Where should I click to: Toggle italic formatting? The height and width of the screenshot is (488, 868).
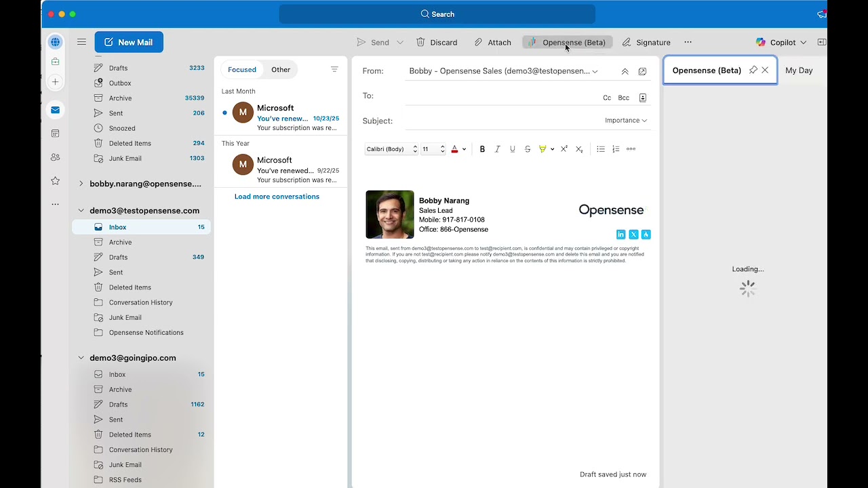coord(497,149)
